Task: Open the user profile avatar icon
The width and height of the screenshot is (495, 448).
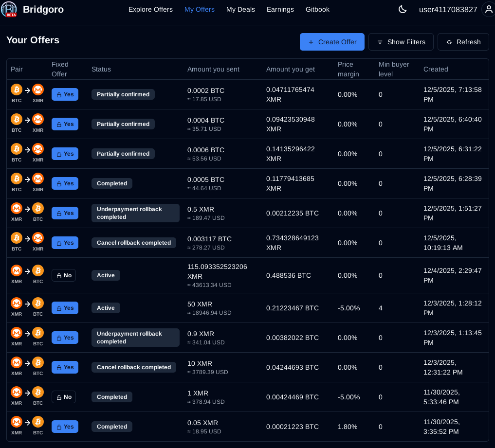Action: pos(488,9)
